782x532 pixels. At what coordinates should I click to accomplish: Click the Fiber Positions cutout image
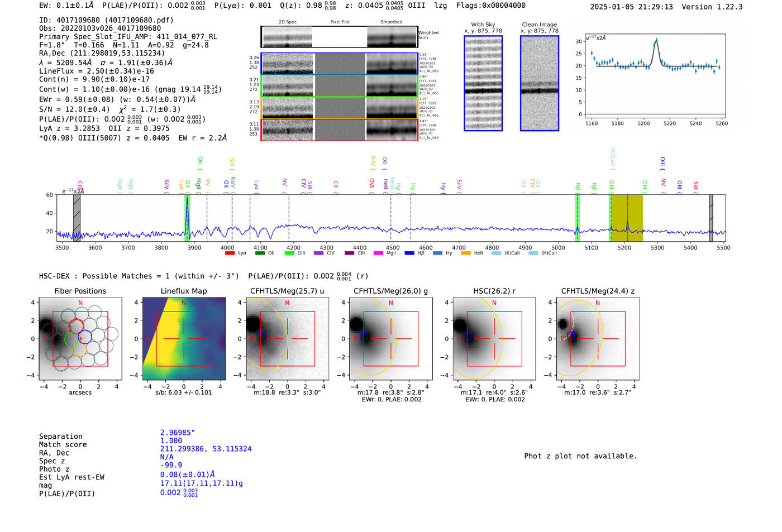tap(80, 339)
